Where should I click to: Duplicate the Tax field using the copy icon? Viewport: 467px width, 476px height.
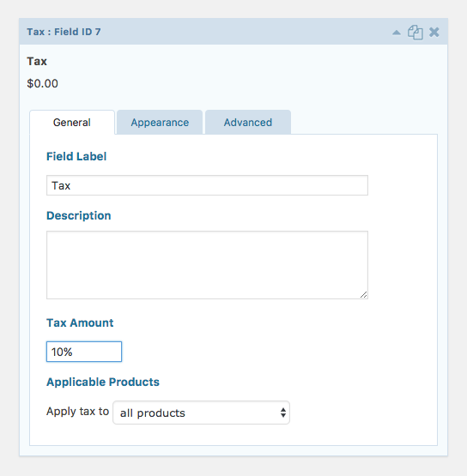click(415, 33)
